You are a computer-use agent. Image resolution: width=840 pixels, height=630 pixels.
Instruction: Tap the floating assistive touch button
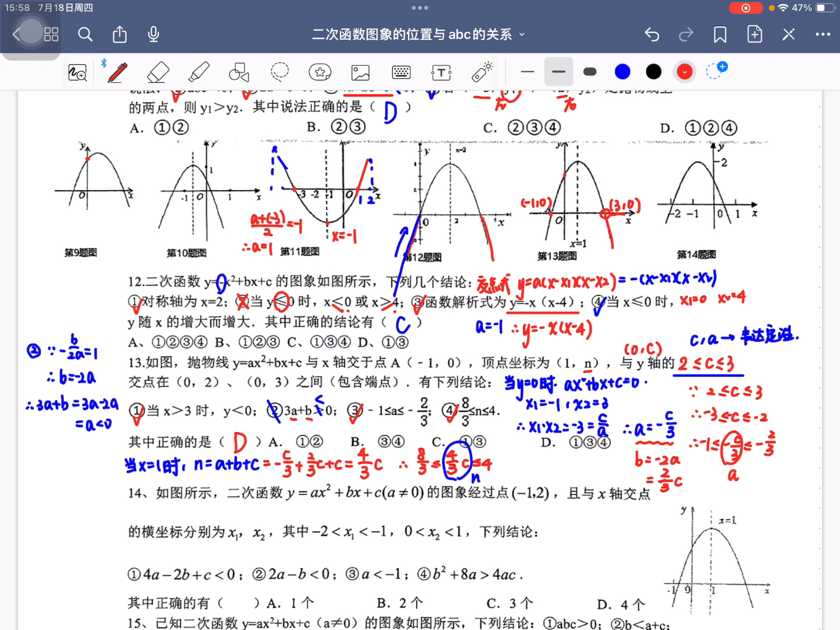(x=31, y=32)
